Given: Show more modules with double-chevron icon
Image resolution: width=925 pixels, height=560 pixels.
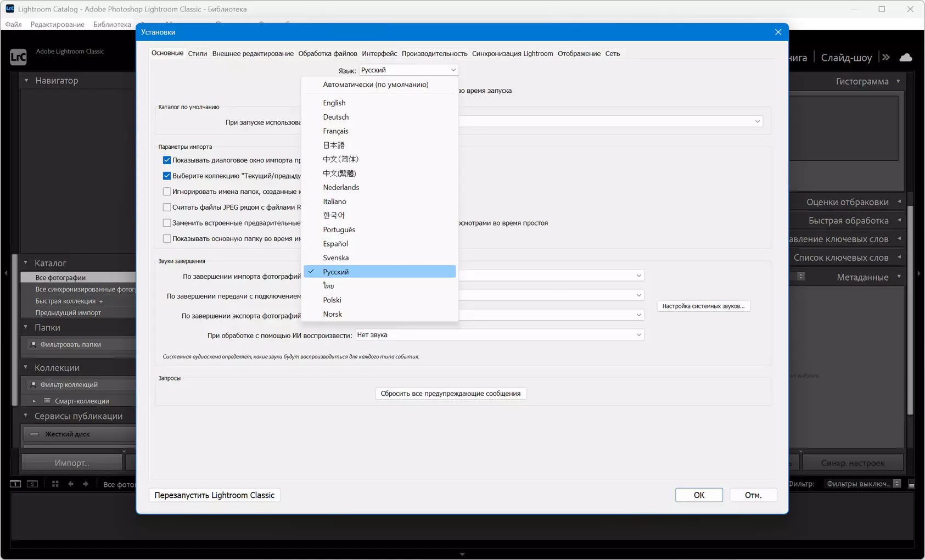Looking at the screenshot, I should 886,57.
